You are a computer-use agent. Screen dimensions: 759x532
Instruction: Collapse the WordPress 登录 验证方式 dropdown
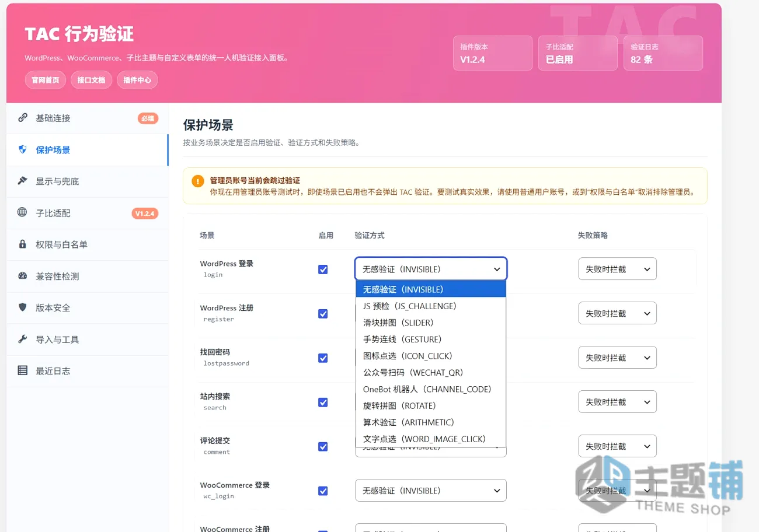pos(431,269)
